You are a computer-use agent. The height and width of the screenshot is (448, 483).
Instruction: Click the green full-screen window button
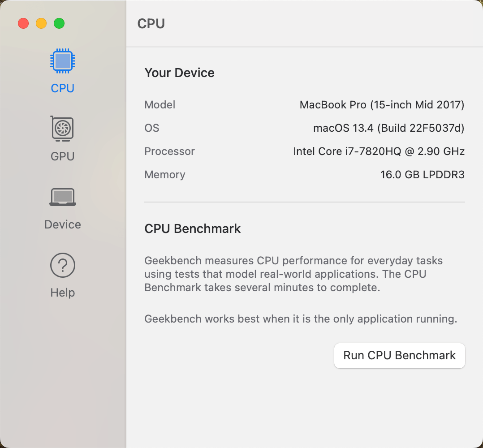click(x=59, y=23)
